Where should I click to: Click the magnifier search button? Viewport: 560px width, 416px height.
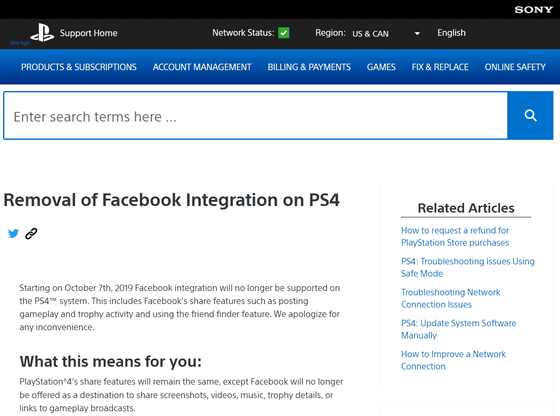(x=530, y=115)
